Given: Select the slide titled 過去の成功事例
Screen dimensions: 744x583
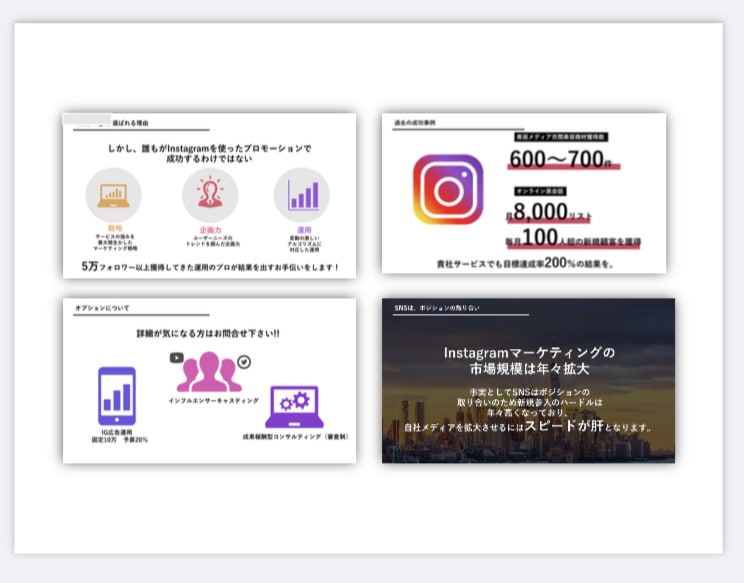Looking at the screenshot, I should coord(524,193).
